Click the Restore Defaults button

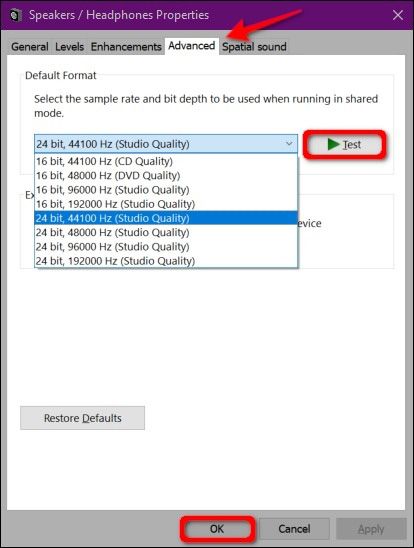pyautogui.click(x=82, y=418)
